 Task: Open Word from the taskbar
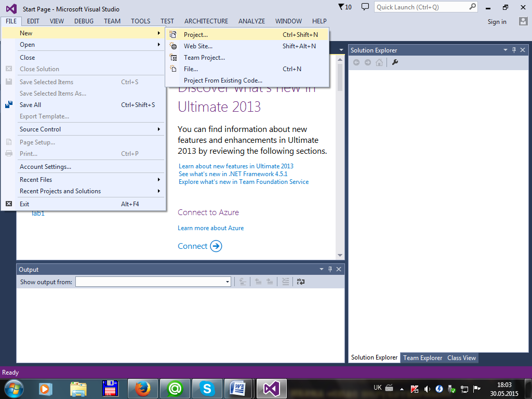[x=239, y=389]
